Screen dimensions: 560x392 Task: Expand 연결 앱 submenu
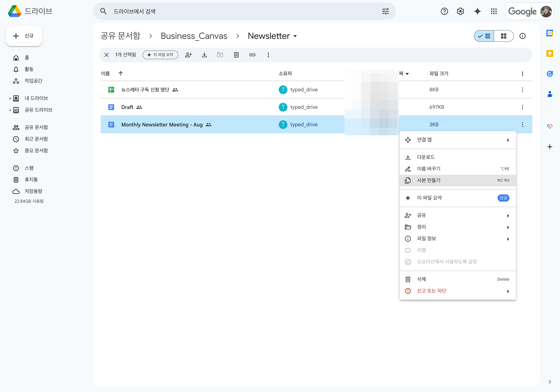tap(458, 140)
